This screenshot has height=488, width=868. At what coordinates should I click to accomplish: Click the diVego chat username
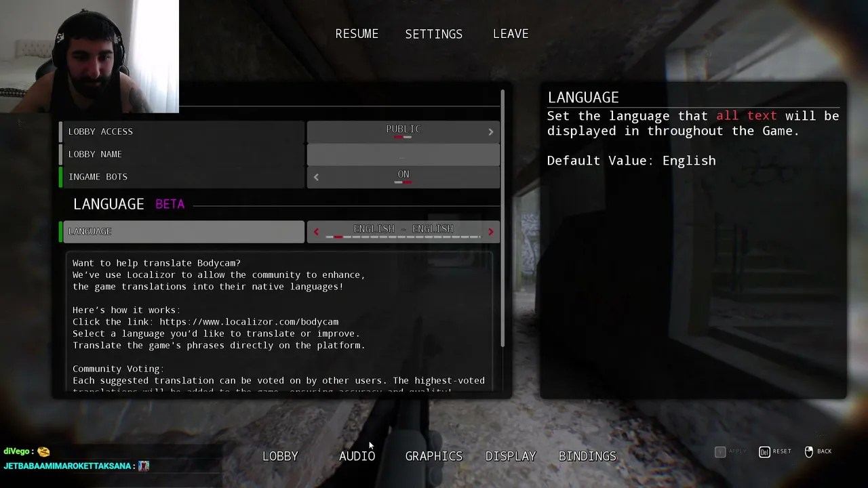pos(16,451)
